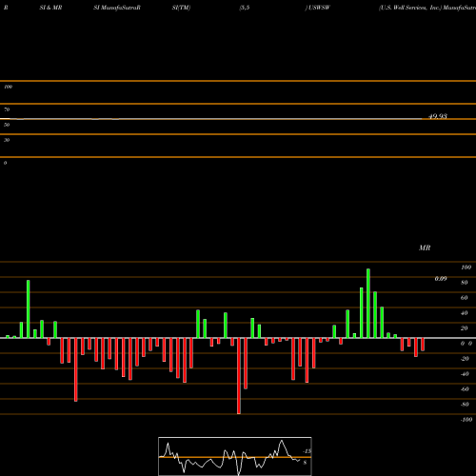The width and height of the screenshot is (476, 476).
Task: Click the 40 label on MR axis
Action: (x=465, y=313)
